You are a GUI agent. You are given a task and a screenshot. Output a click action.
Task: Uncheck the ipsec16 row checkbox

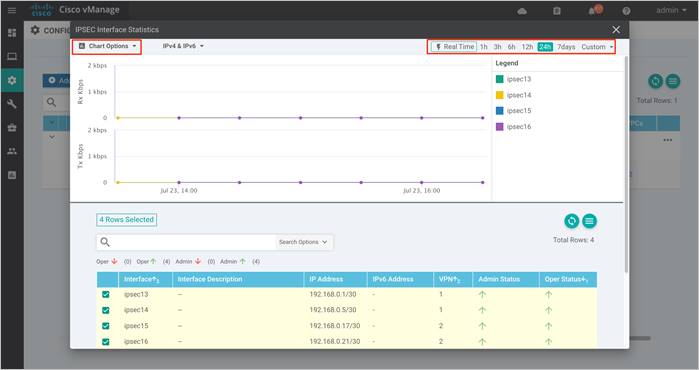click(106, 341)
